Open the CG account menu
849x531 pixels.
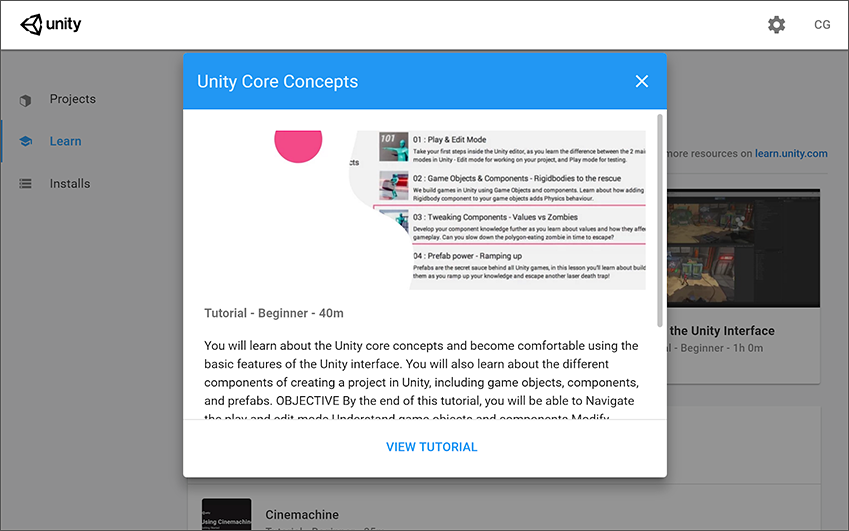(822, 25)
